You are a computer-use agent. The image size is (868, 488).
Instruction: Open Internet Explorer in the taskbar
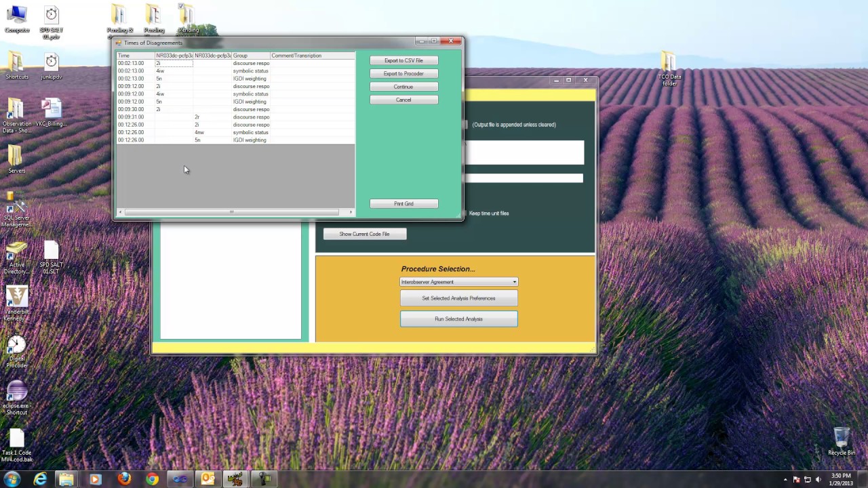click(40, 479)
